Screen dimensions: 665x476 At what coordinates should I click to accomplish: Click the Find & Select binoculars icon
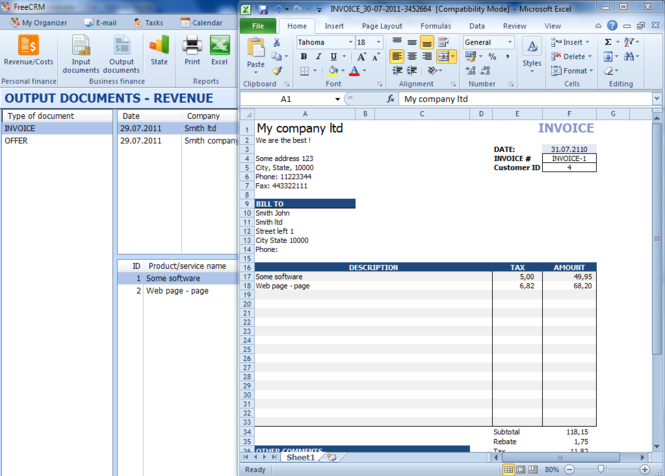[x=629, y=56]
